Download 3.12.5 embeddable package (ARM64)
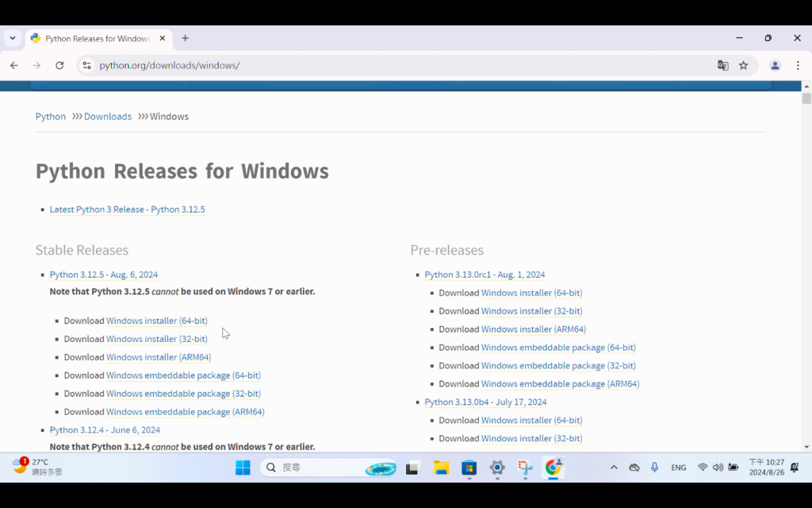The height and width of the screenshot is (508, 812). pos(186,412)
